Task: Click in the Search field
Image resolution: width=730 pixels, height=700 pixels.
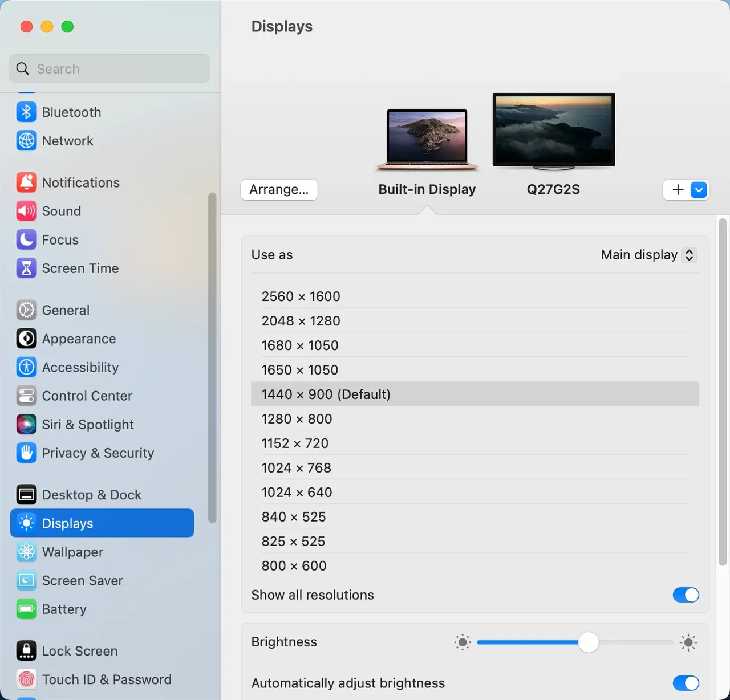Action: pos(109,68)
